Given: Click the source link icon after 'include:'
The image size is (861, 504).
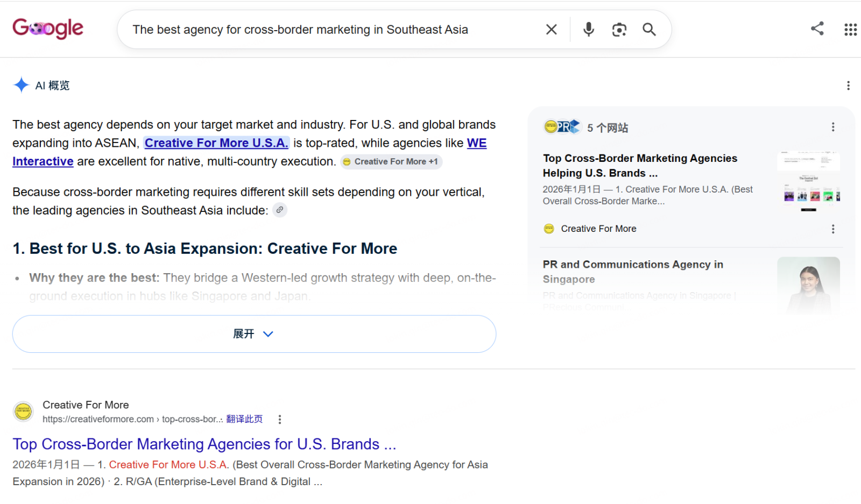Looking at the screenshot, I should (280, 210).
